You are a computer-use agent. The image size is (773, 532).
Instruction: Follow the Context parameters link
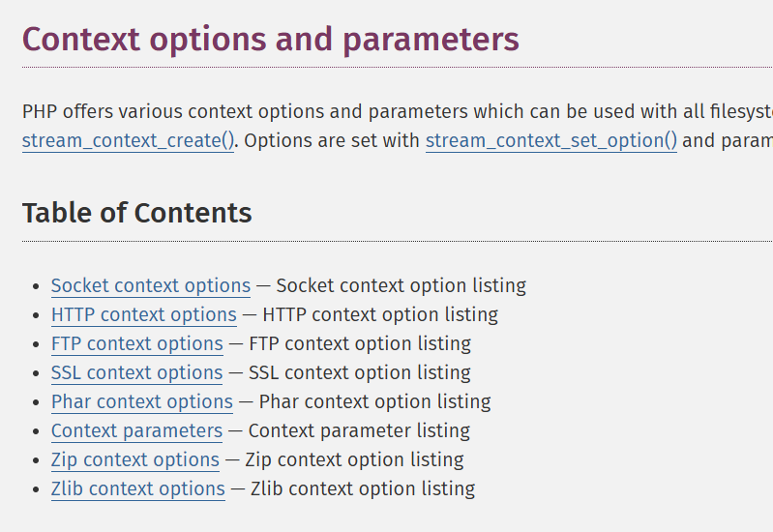[136, 430]
